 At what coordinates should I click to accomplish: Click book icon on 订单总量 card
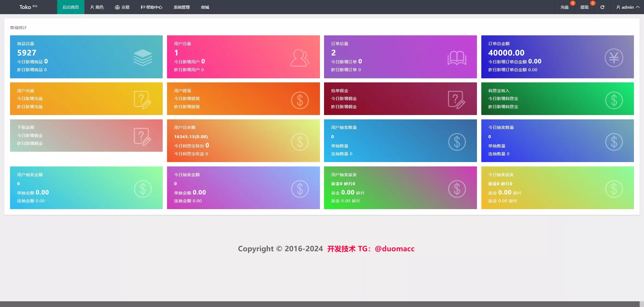pos(457,58)
